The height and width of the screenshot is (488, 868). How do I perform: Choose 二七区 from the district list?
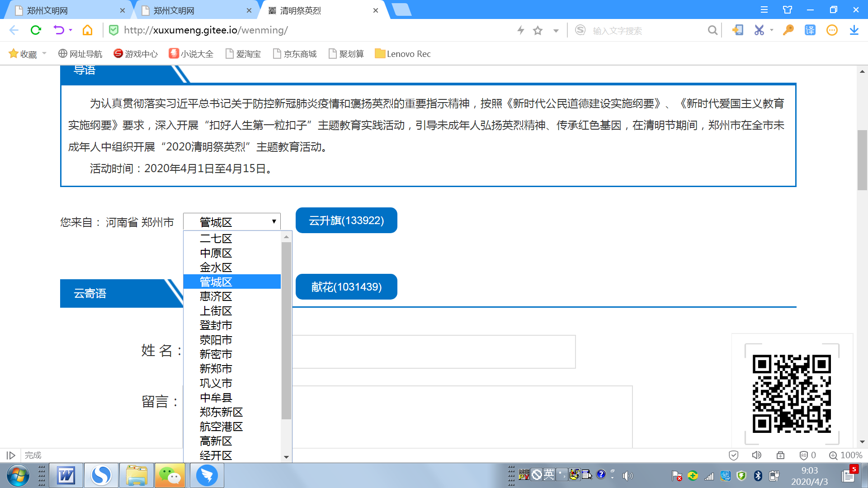click(x=232, y=239)
